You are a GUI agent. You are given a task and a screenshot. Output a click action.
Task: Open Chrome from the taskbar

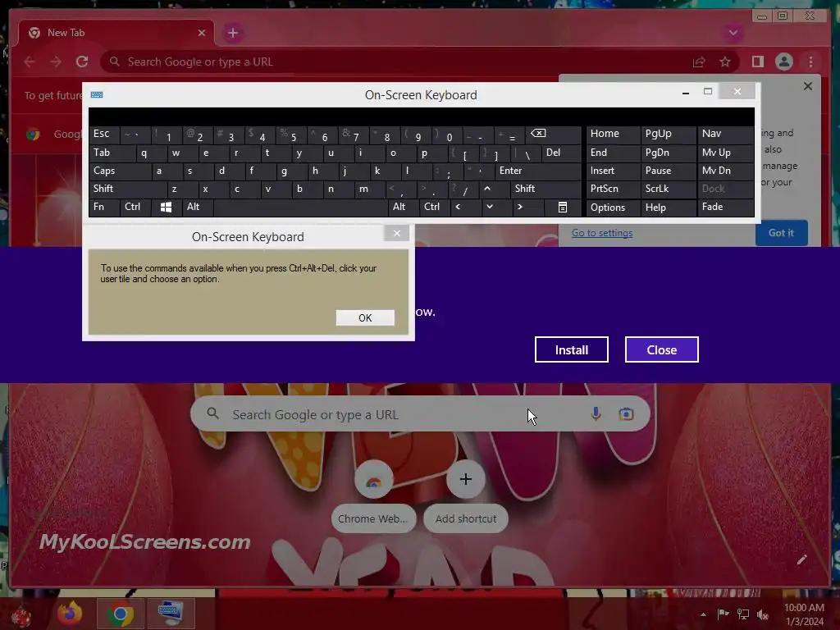pyautogui.click(x=120, y=614)
